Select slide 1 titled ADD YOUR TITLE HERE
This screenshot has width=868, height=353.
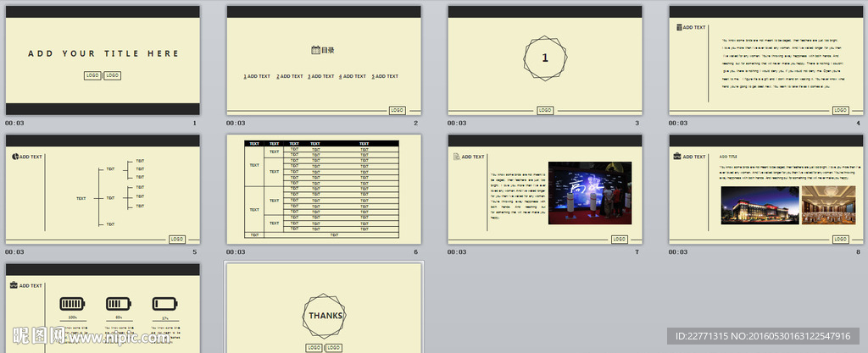103,60
